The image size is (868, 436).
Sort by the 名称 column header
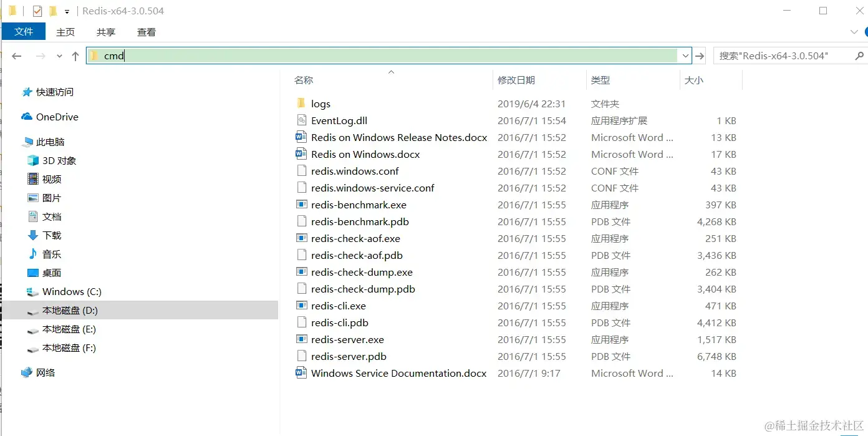coord(304,80)
